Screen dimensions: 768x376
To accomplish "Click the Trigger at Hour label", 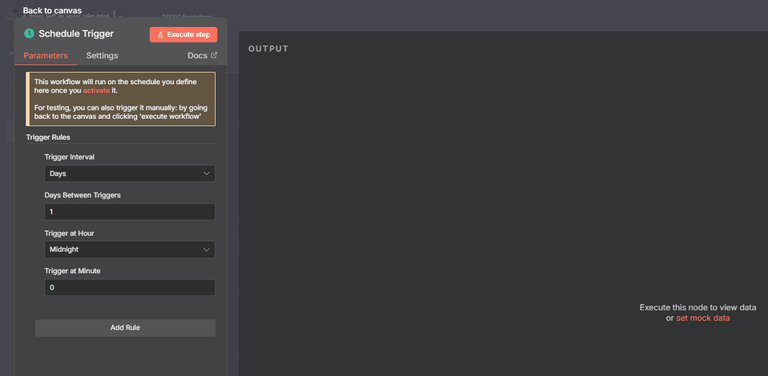I will point(69,234).
